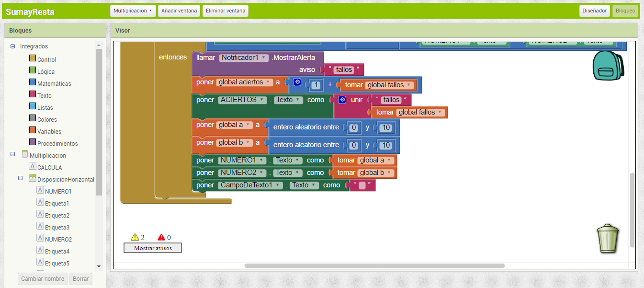Open Texto property dropdown in ACIERTOS block
The image size is (644, 288).
pos(288,100)
